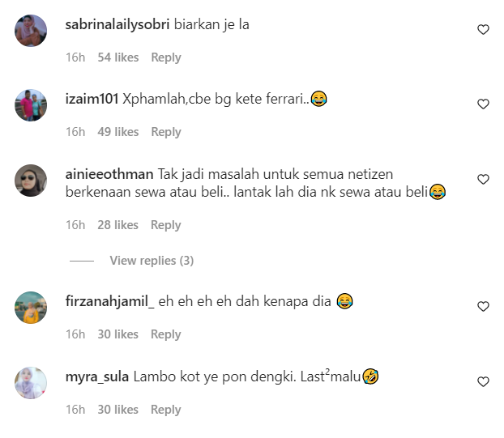The height and width of the screenshot is (438, 504).
Task: Like ainieeothman's comment using the heart
Action: tap(483, 179)
